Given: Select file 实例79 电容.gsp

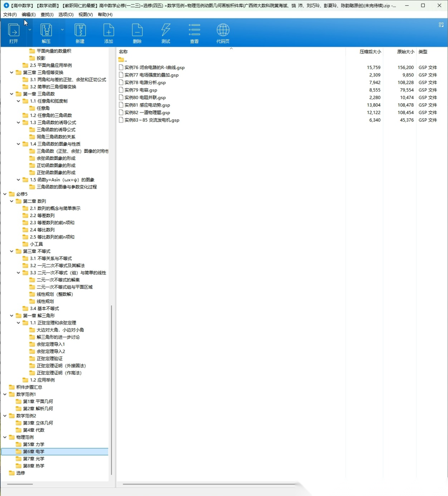Looking at the screenshot, I should click(141, 90).
